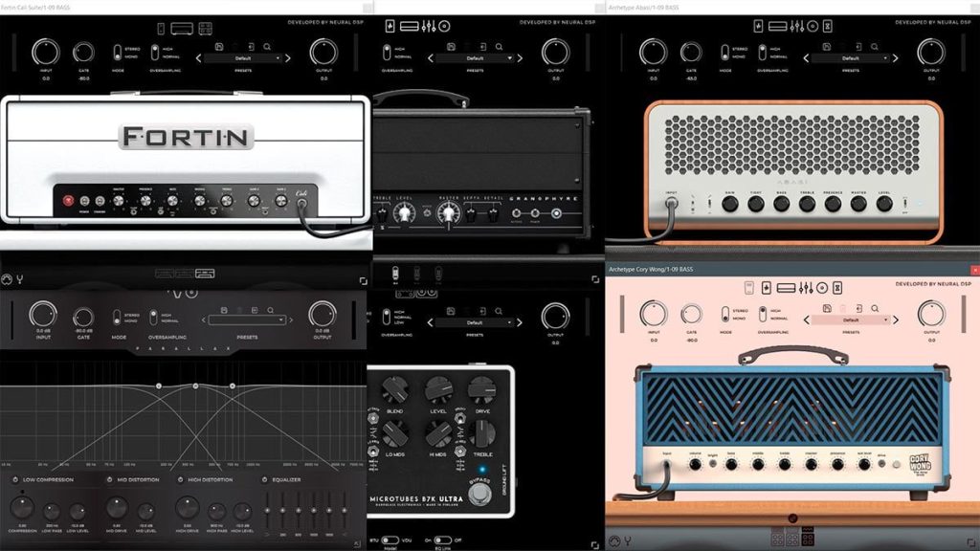Click the import preset icon in Archetype Cory Wong
The image size is (980, 551).
859,308
